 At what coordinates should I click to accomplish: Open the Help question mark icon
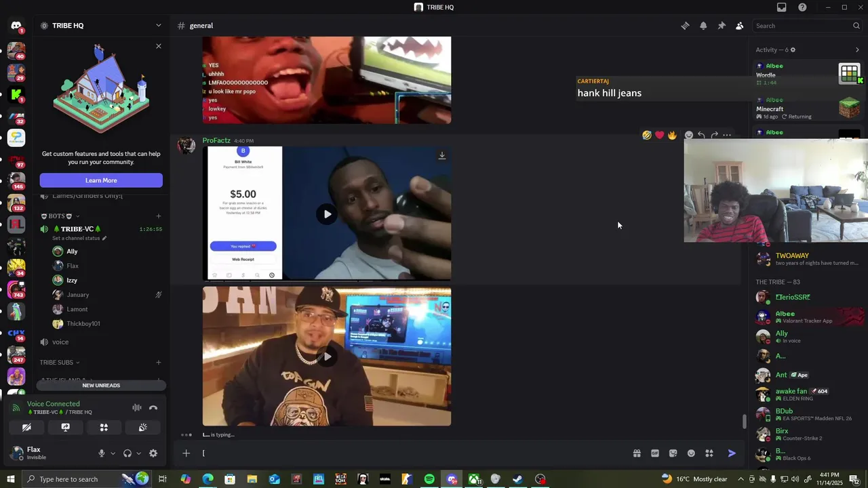(x=802, y=7)
